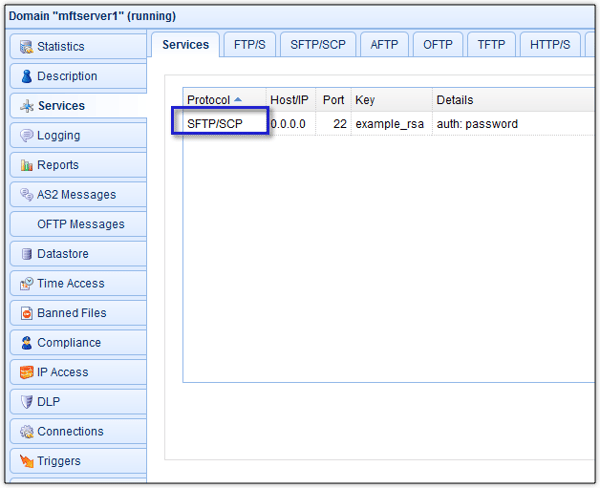600x488 pixels.
Task: Click the Triggers icon in sidebar
Action: (x=26, y=461)
